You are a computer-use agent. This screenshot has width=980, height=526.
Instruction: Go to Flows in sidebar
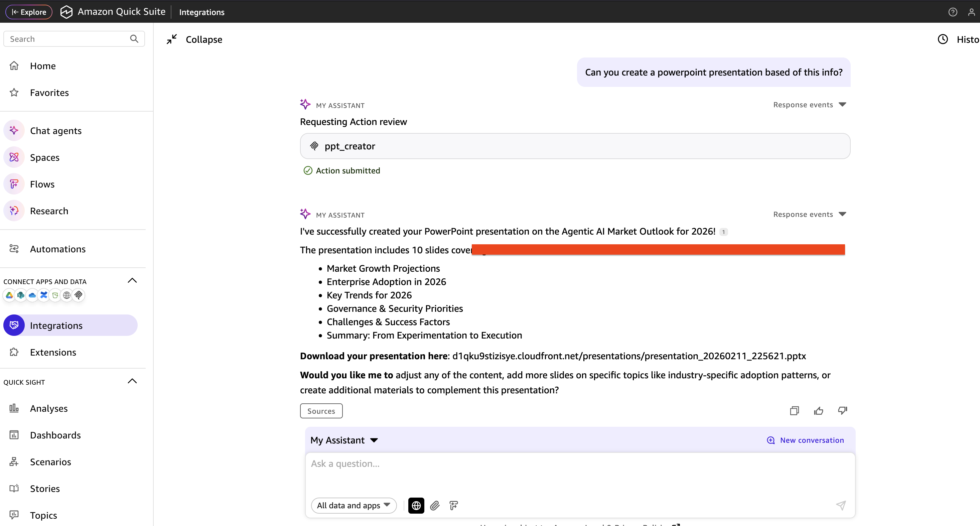click(x=42, y=184)
